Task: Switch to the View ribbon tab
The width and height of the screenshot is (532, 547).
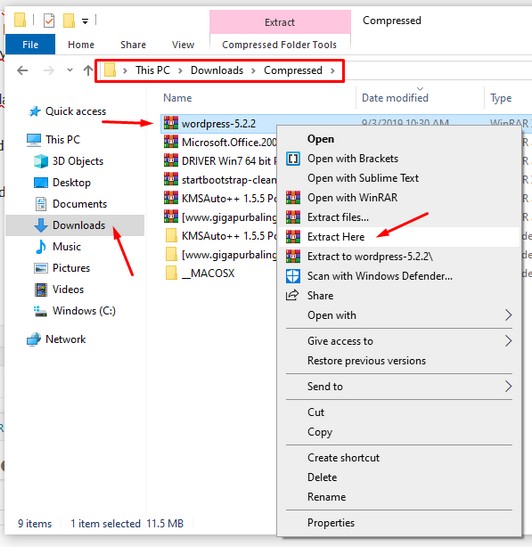Action: (183, 45)
